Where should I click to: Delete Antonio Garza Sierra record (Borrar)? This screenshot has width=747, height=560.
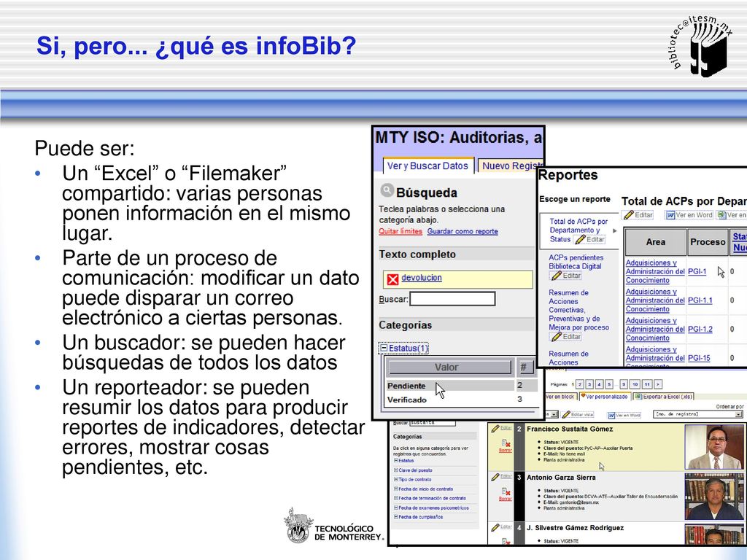coord(506,494)
